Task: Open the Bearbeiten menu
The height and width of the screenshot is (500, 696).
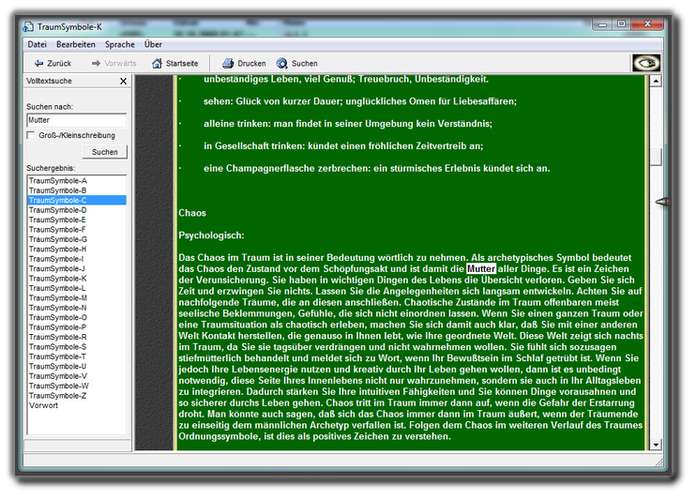Action: point(76,44)
